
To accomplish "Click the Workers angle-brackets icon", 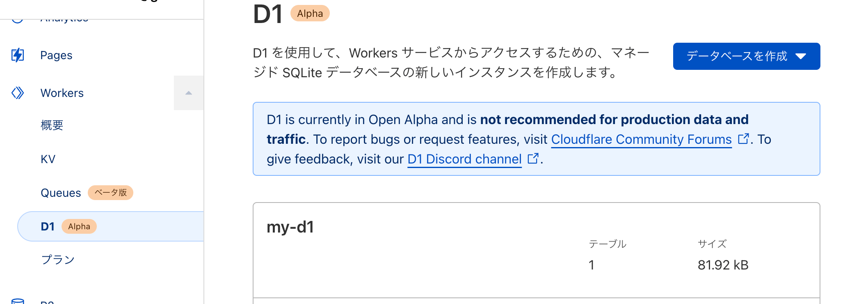I will point(17,93).
